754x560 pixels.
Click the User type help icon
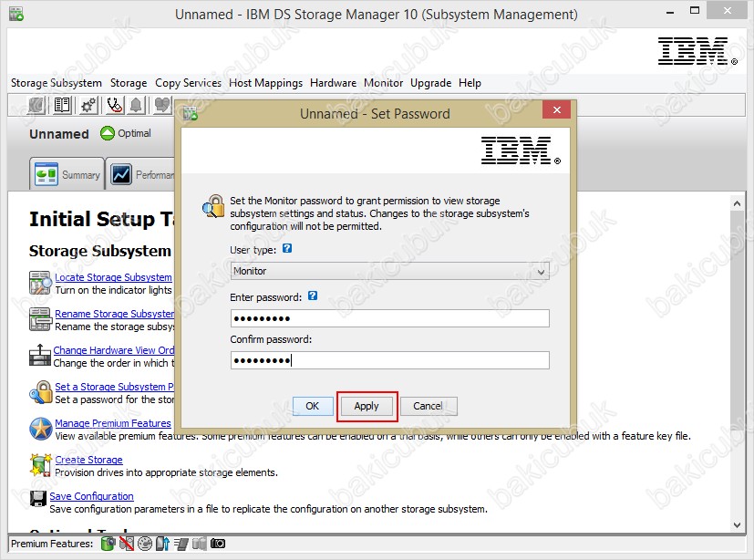coord(287,248)
